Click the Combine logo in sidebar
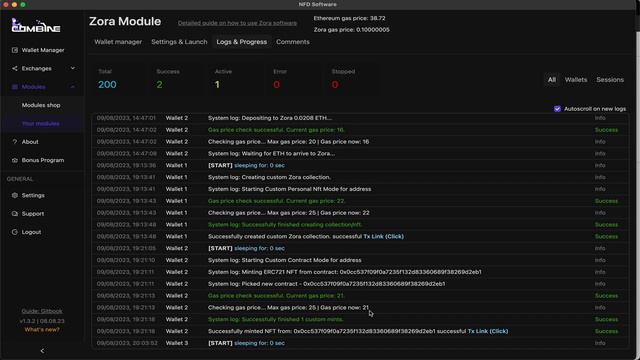 coord(36,26)
